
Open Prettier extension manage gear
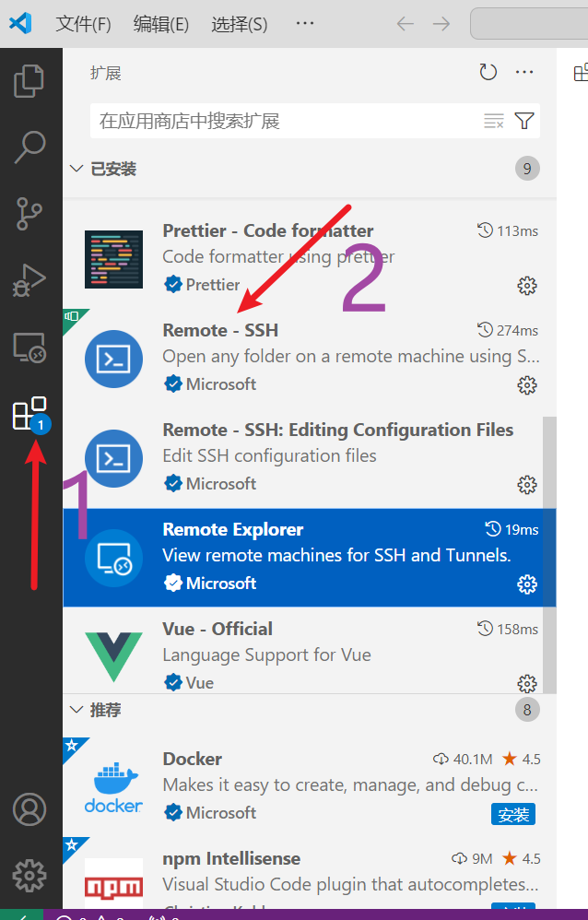tap(527, 286)
